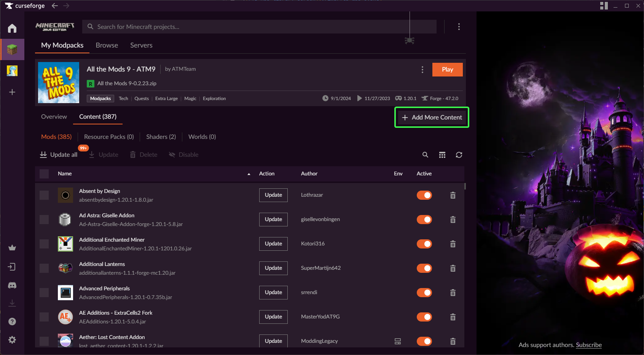Click the Modpacks category tag
The image size is (644, 355).
click(100, 99)
